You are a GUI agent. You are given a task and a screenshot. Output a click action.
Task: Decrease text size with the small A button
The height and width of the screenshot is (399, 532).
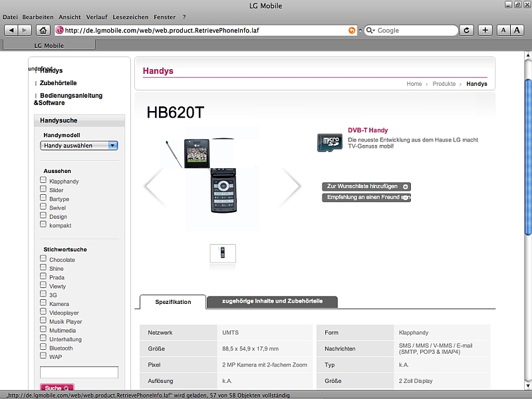coord(503,30)
